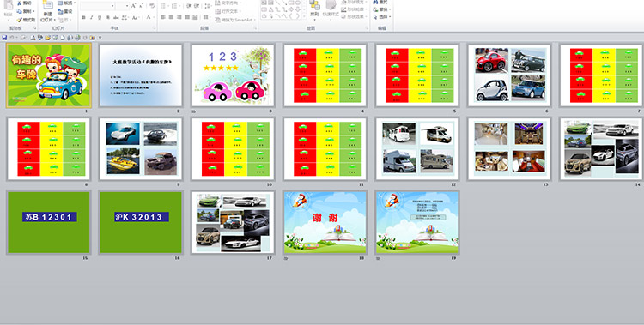Open Quick Styles (快速样式) gallery
The image size is (644, 325).
pyautogui.click(x=331, y=10)
